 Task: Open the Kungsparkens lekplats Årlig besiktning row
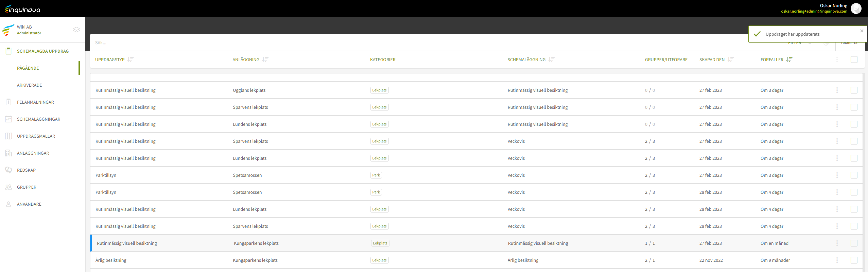coord(255,260)
